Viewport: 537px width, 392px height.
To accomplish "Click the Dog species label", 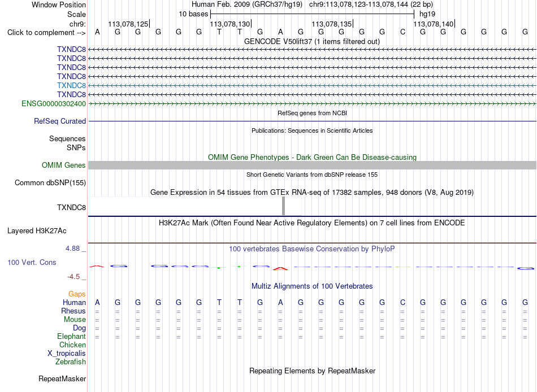I will [x=80, y=328].
